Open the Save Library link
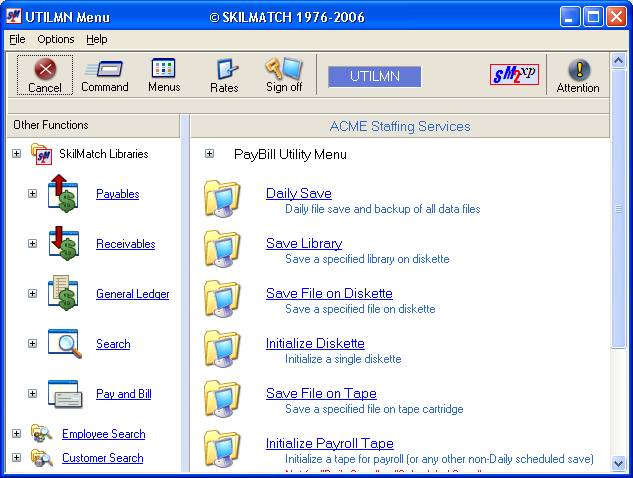This screenshot has width=633, height=478. [304, 243]
